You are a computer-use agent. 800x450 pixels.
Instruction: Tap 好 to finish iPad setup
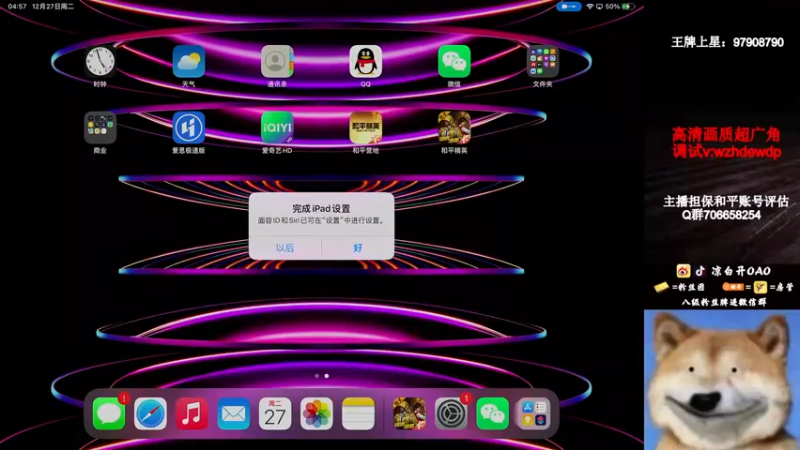358,248
